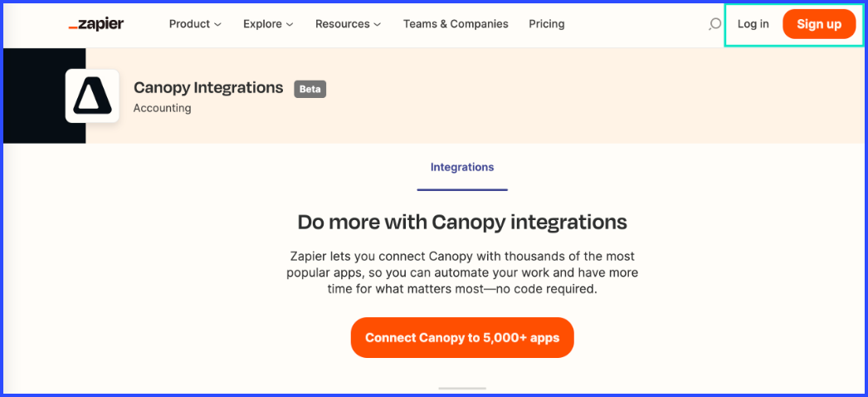The height and width of the screenshot is (397, 868).
Task: Click the Do more with Canopy heading
Action: click(462, 222)
